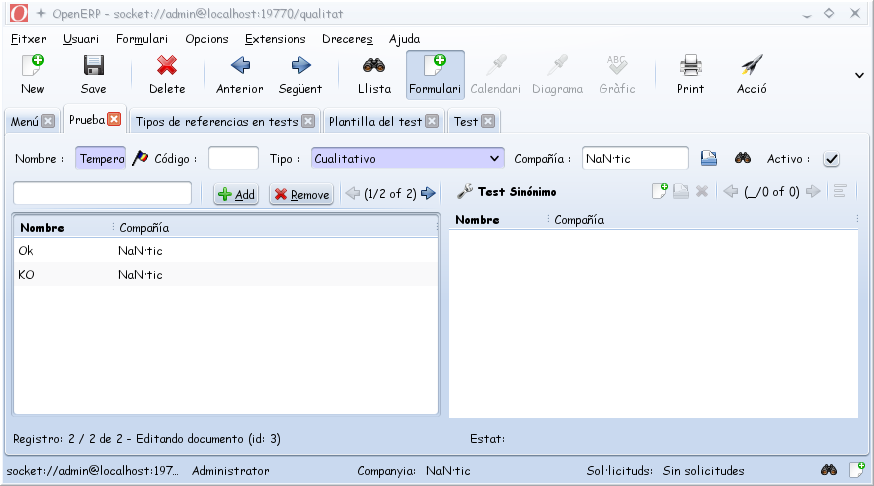Open the Opcions menu

pos(207,39)
